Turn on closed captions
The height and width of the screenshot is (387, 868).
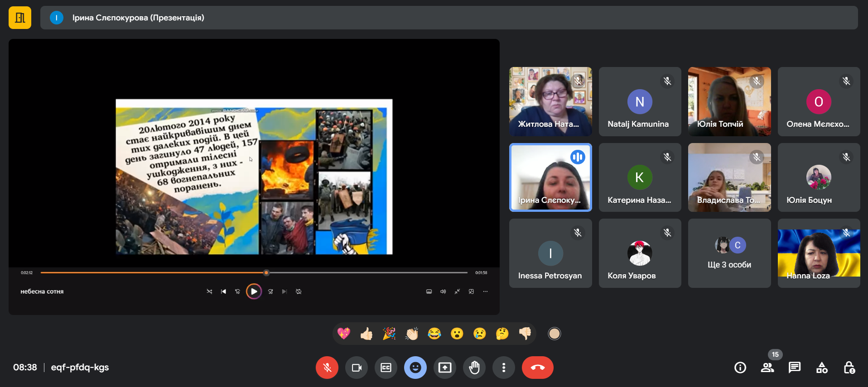(x=386, y=368)
